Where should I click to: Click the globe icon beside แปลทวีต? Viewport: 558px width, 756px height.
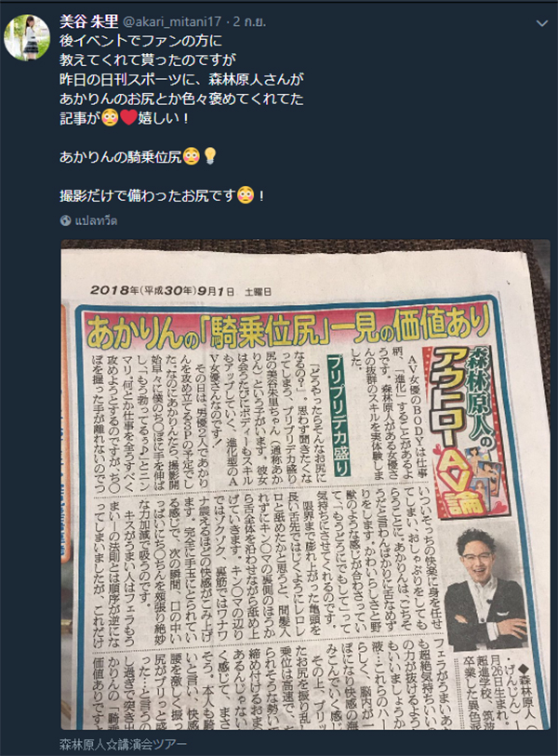(x=66, y=220)
